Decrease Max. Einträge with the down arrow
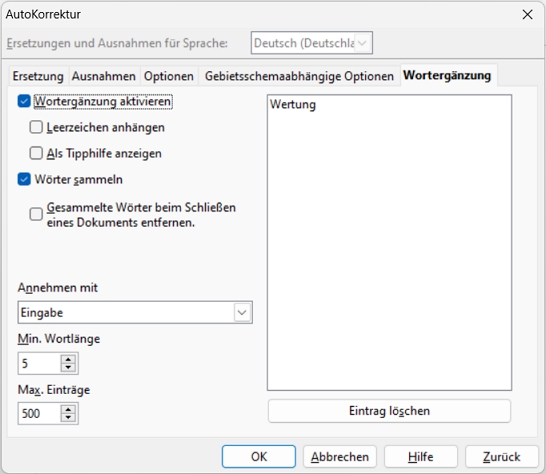Viewport: 546px width, 474px height. point(68,418)
